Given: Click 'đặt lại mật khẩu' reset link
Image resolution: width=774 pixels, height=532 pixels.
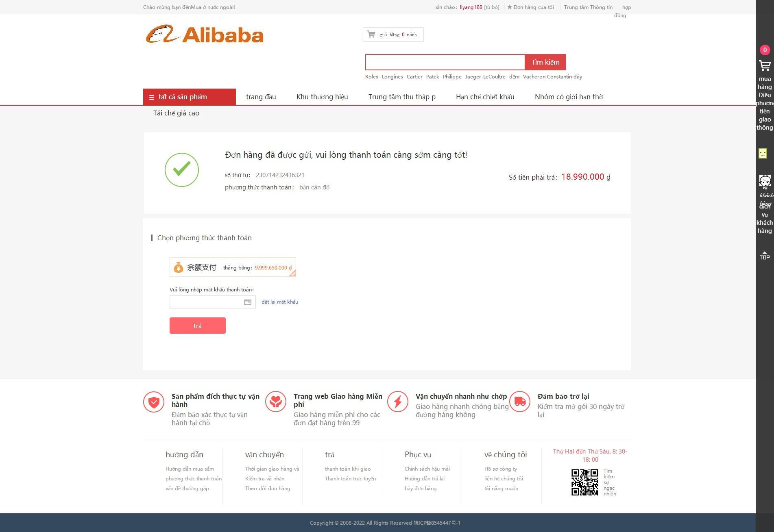Looking at the screenshot, I should [x=280, y=302].
